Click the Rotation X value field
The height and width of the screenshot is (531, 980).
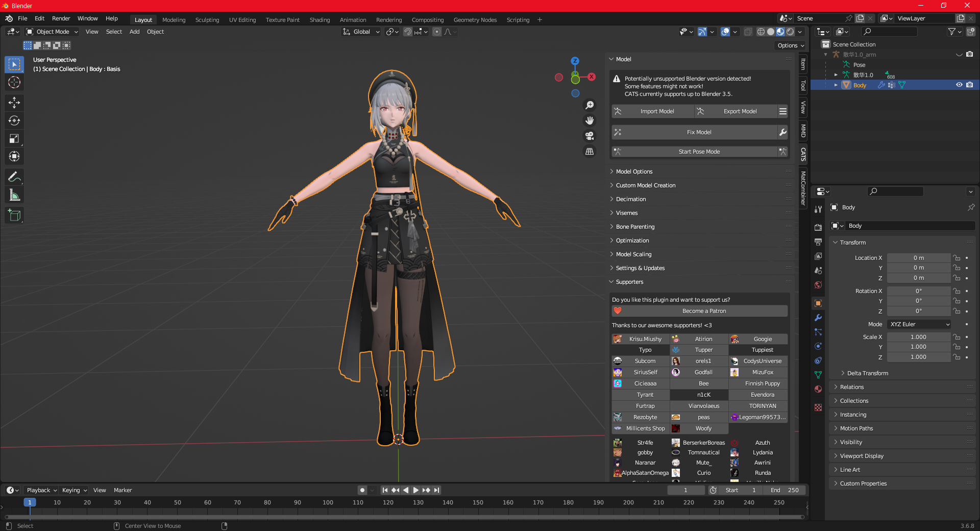pos(919,291)
